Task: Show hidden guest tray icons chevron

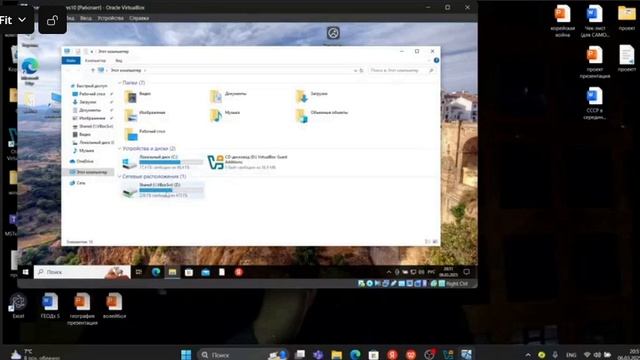Action: point(389,272)
